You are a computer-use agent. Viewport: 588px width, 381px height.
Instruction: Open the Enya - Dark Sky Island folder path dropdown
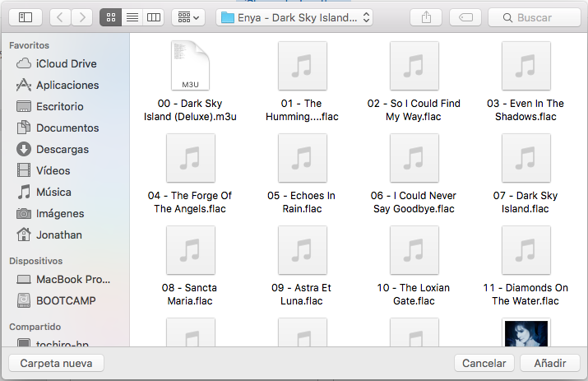295,17
